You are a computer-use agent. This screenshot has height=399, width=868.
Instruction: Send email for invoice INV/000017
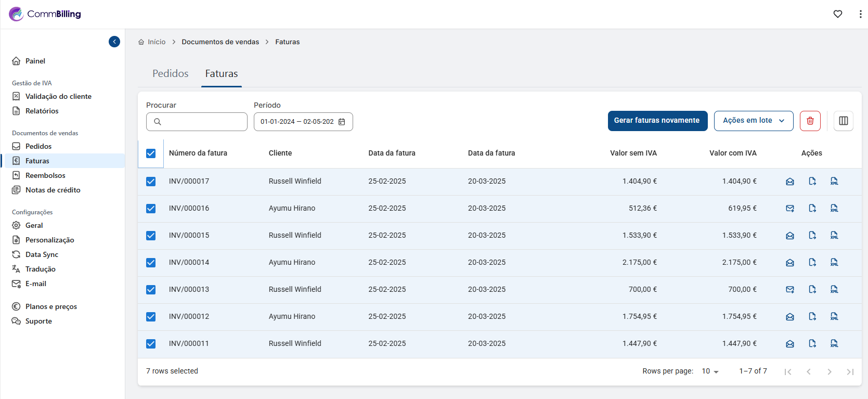click(789, 182)
